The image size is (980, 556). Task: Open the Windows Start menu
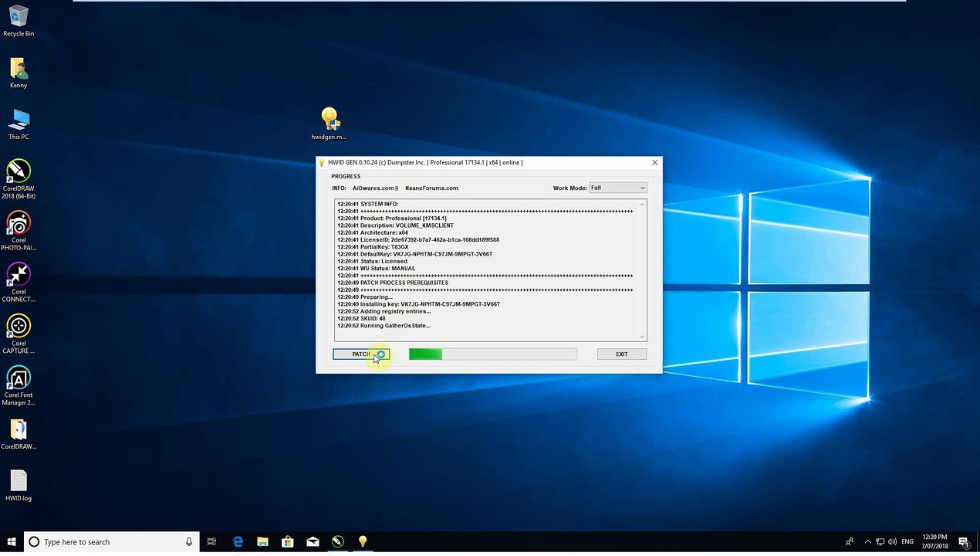click(12, 542)
